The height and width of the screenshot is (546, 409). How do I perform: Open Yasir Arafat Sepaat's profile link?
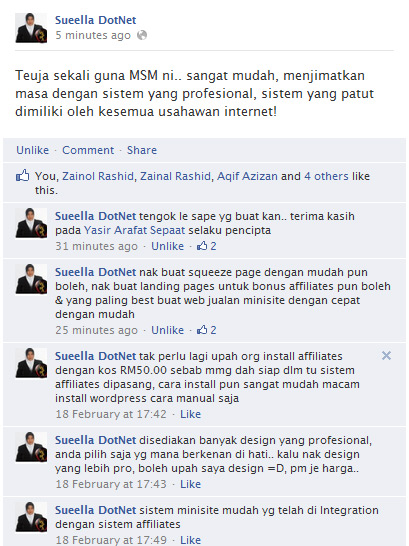[134, 230]
